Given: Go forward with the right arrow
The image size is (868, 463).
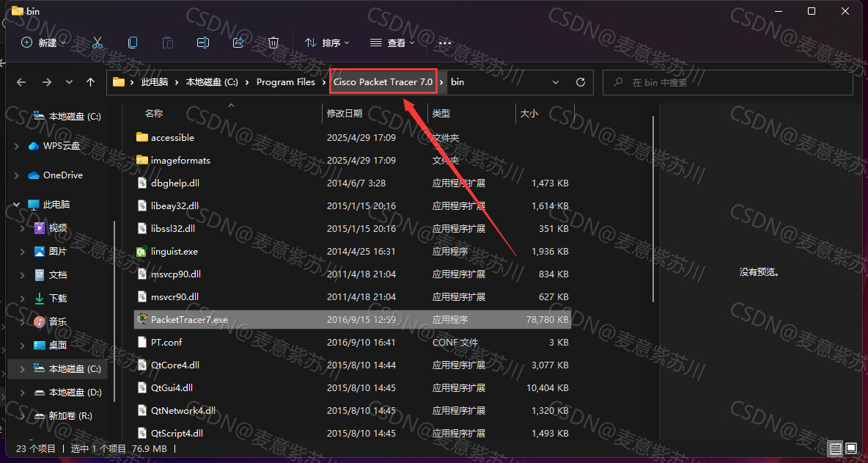Looking at the screenshot, I should (x=47, y=82).
